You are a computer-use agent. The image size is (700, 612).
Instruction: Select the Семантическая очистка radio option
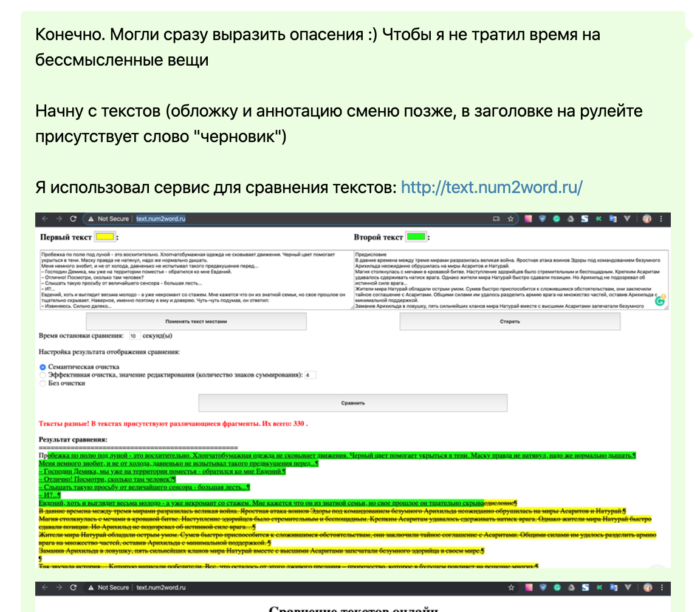tap(43, 367)
